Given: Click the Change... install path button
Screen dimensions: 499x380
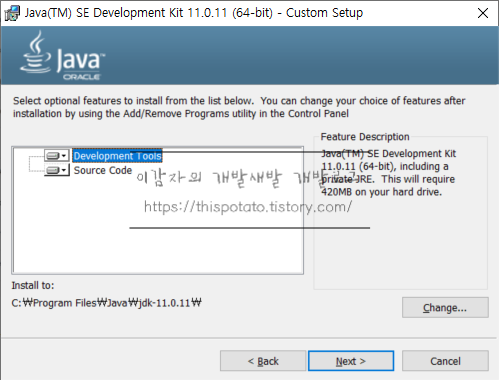Looking at the screenshot, I should (445, 307).
